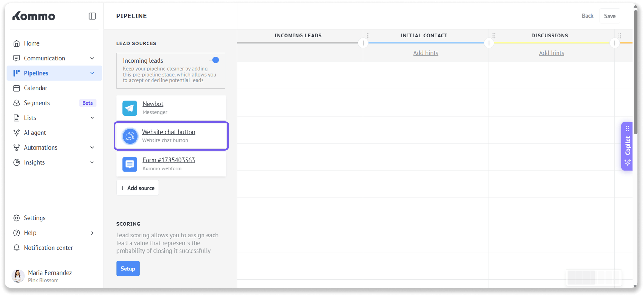Screen dimensions: 644x296
Task: Add stage after Incoming Leads plus icon
Action: [363, 43]
